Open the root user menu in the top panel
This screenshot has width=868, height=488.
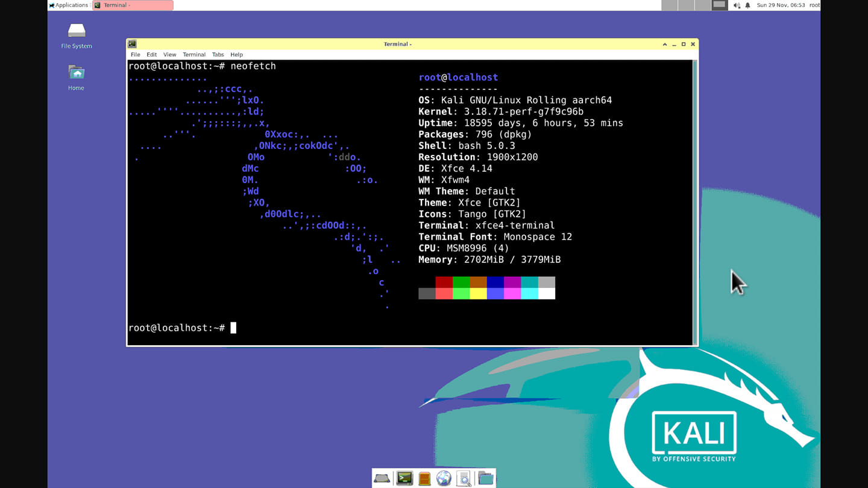(814, 5)
